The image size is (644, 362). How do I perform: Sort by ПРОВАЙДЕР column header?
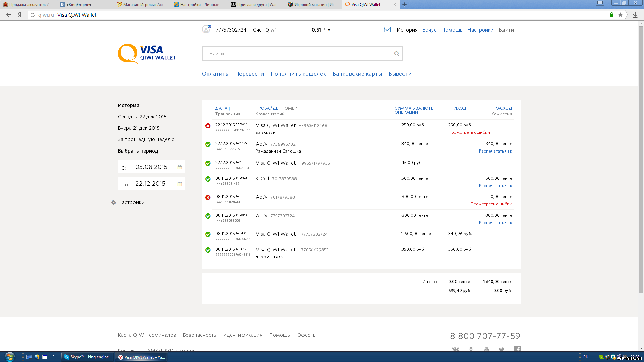coord(268,108)
